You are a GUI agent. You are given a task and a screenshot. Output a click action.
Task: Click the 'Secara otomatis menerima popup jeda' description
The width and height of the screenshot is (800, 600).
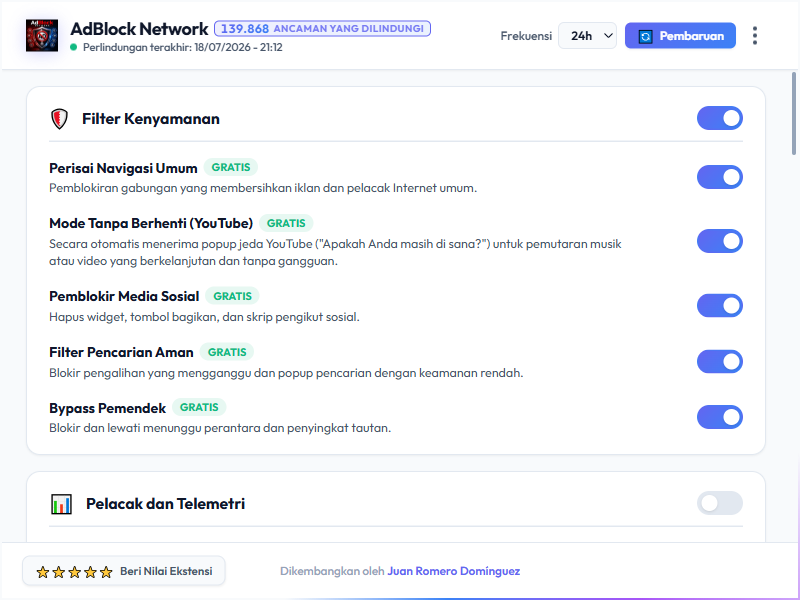coord(335,253)
